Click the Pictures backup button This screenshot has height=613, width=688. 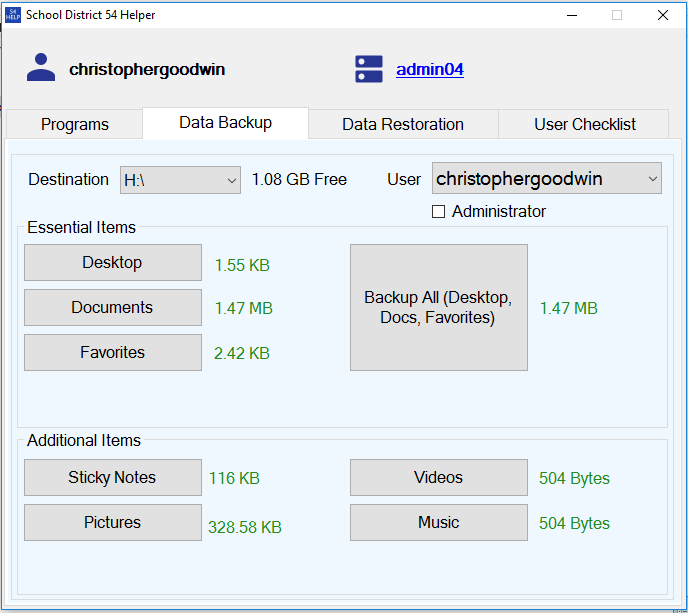pos(112,523)
